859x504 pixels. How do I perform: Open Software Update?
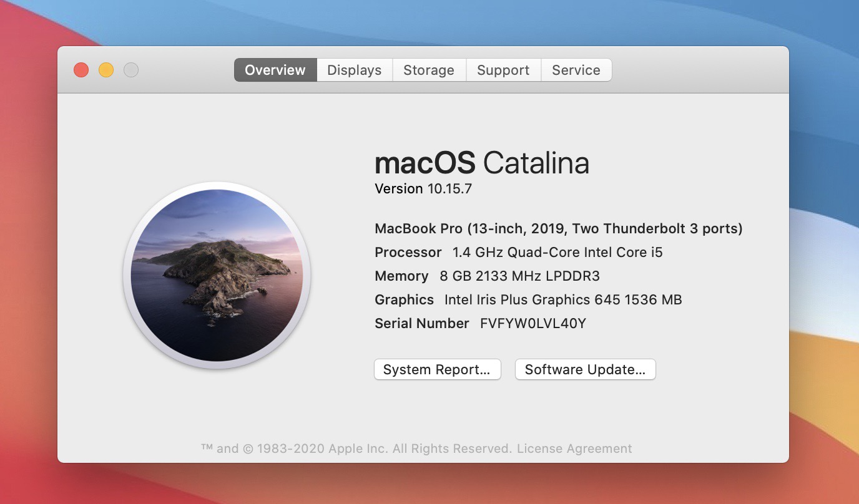(585, 369)
